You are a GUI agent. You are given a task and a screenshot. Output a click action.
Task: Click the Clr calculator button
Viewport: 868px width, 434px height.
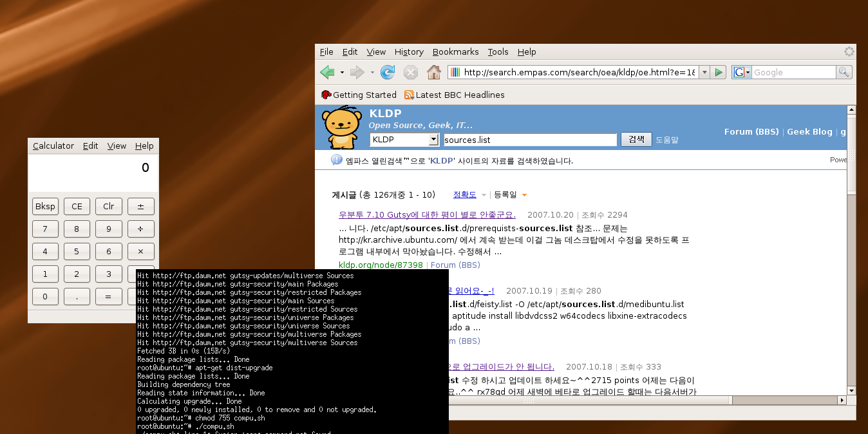[109, 206]
